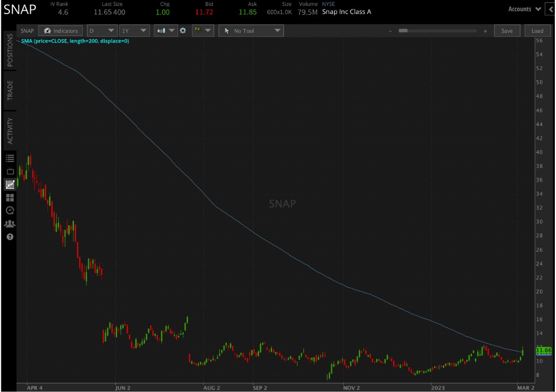This screenshot has height=392, width=556.
Task: Open the Indicators editor
Action: [x=60, y=30]
